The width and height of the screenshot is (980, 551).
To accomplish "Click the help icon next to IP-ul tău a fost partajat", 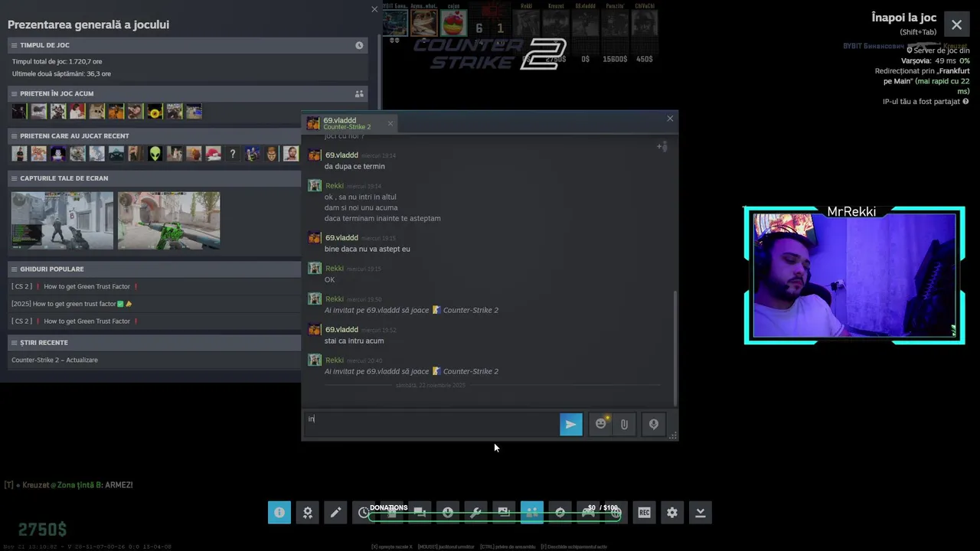I will 965,102.
